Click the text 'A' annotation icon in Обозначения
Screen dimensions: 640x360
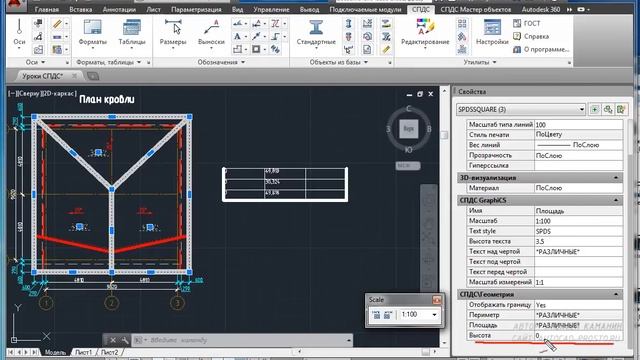pos(237,37)
